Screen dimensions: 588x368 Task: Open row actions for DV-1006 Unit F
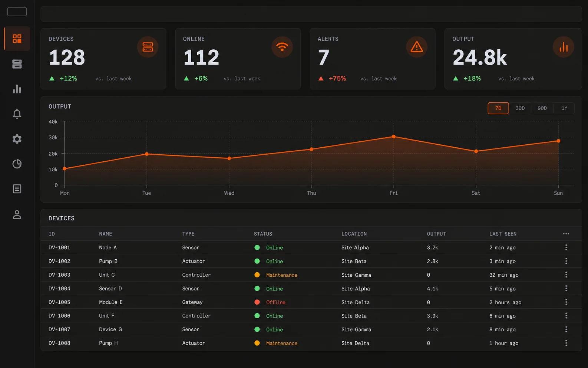566,316
